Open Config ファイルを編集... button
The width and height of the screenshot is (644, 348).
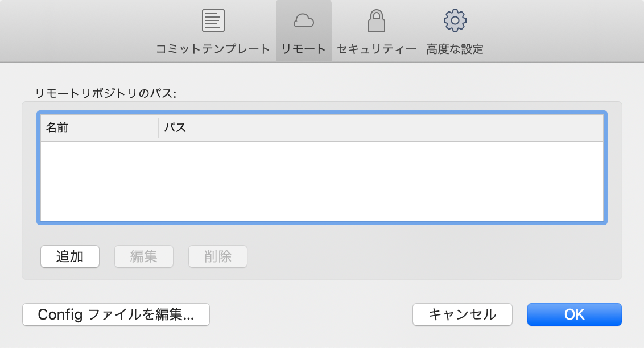pyautogui.click(x=116, y=314)
